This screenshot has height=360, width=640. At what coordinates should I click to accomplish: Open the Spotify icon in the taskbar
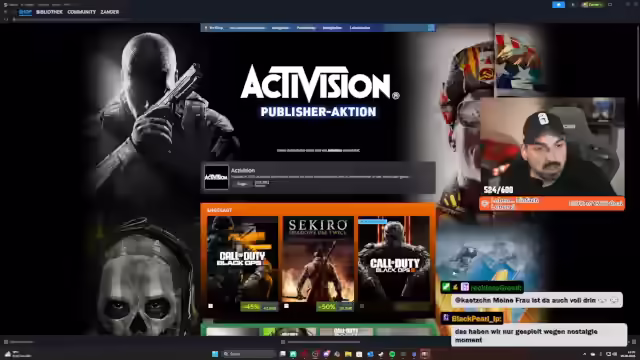(392, 354)
